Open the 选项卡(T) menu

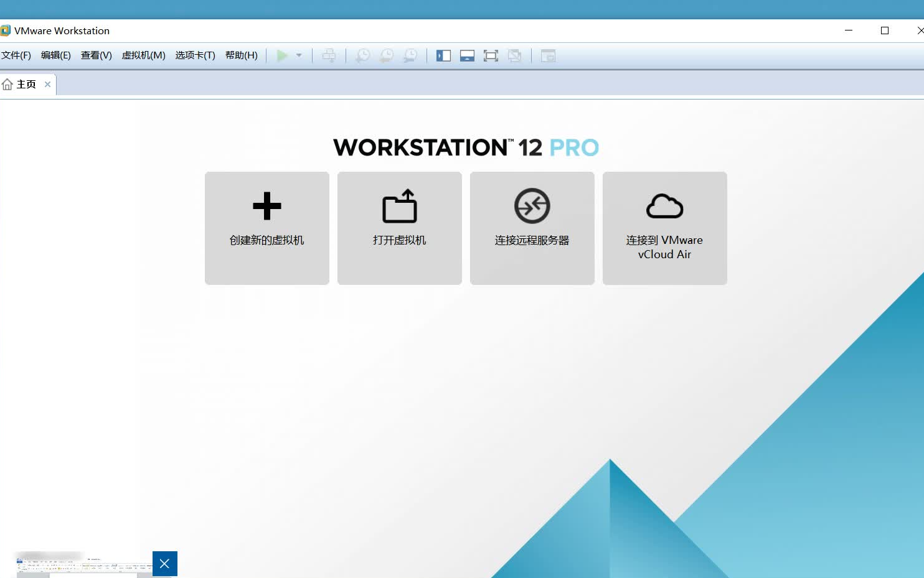coord(196,55)
